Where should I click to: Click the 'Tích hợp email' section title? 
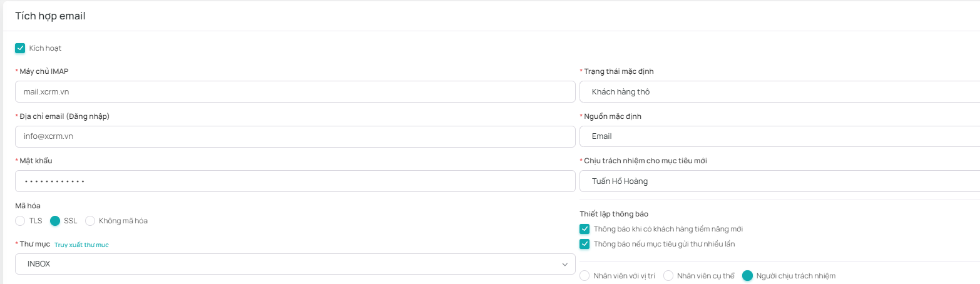tap(50, 16)
